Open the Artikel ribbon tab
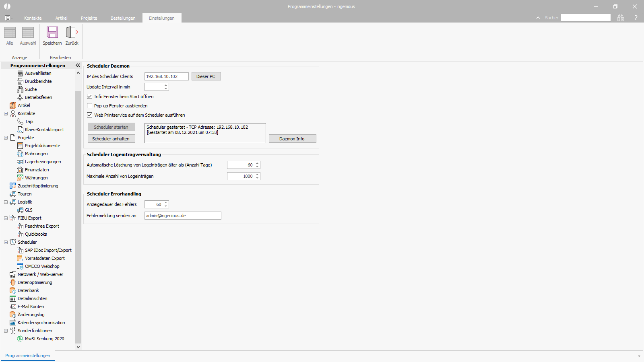This screenshot has height=362, width=644. point(61,18)
